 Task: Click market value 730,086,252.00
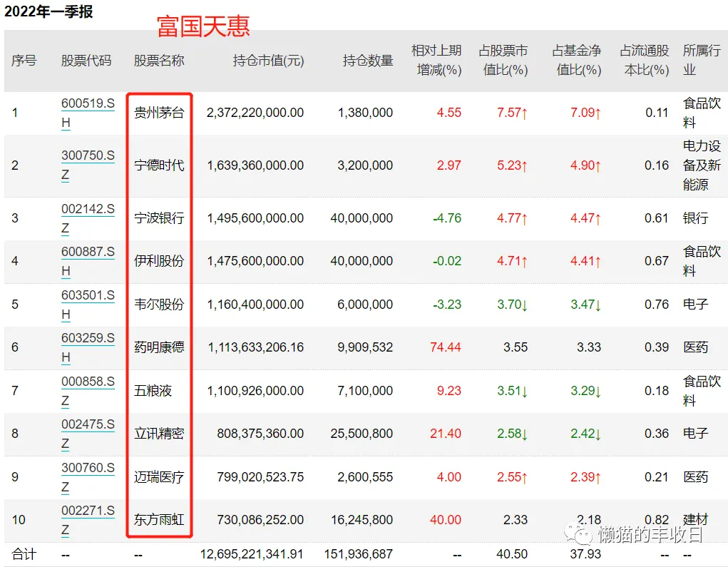(x=260, y=520)
